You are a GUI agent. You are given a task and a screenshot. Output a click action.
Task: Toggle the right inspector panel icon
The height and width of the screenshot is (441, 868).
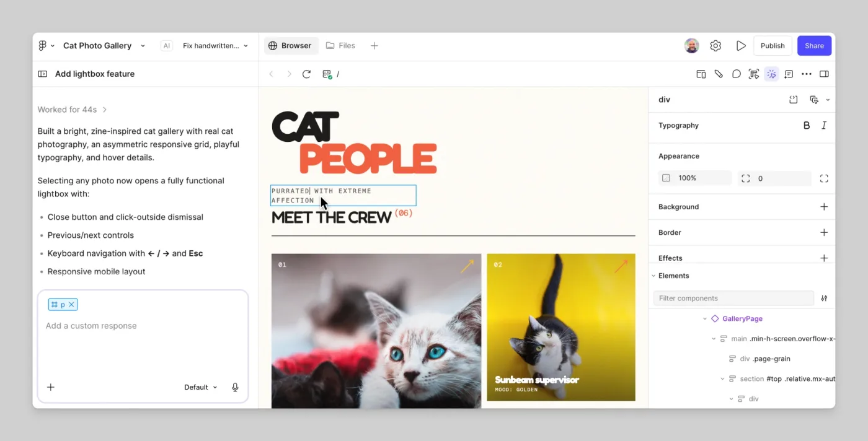click(824, 74)
